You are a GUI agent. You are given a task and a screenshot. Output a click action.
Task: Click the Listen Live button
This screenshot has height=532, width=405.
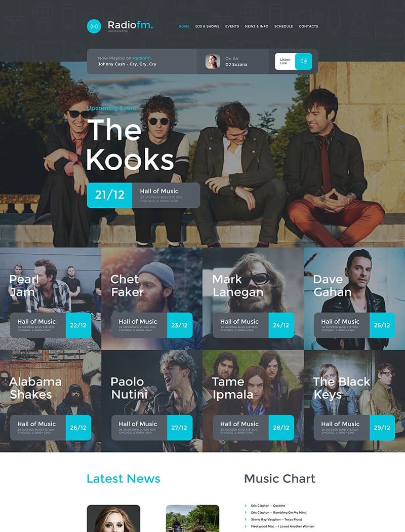pos(294,61)
